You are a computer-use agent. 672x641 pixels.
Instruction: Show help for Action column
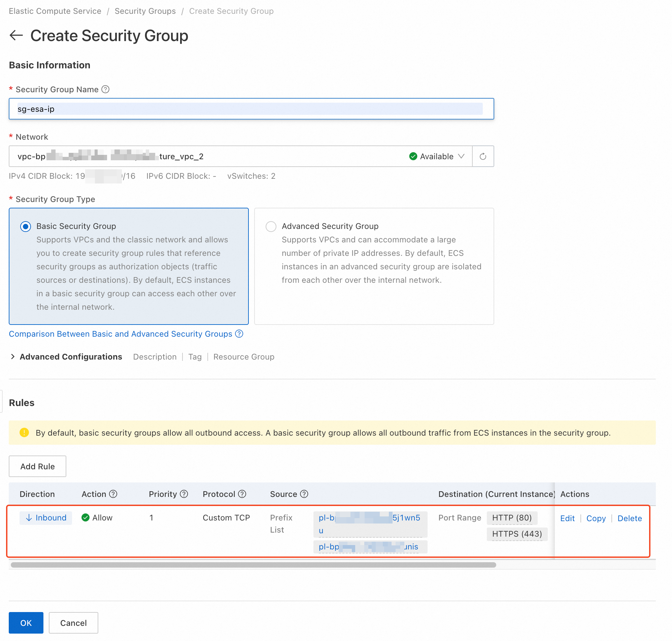click(x=113, y=494)
